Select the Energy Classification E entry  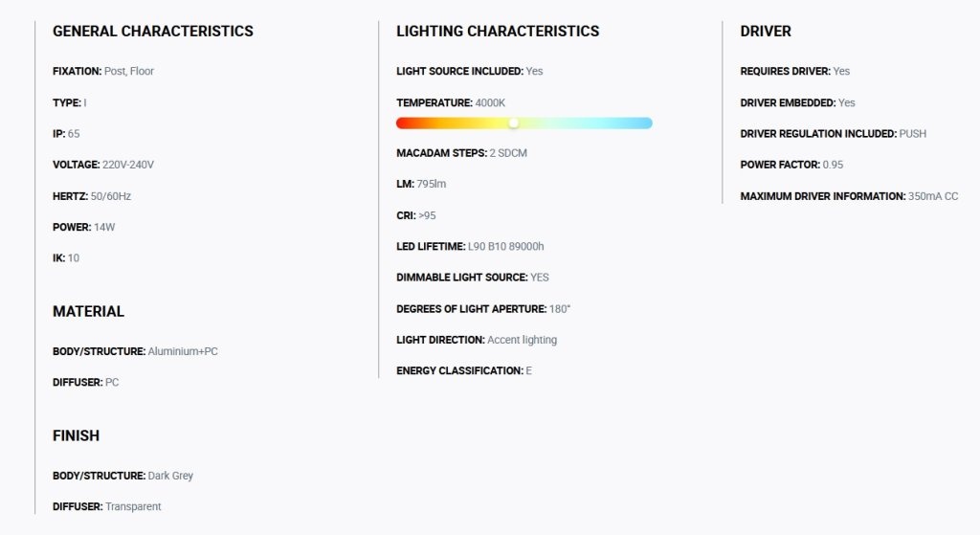(464, 370)
